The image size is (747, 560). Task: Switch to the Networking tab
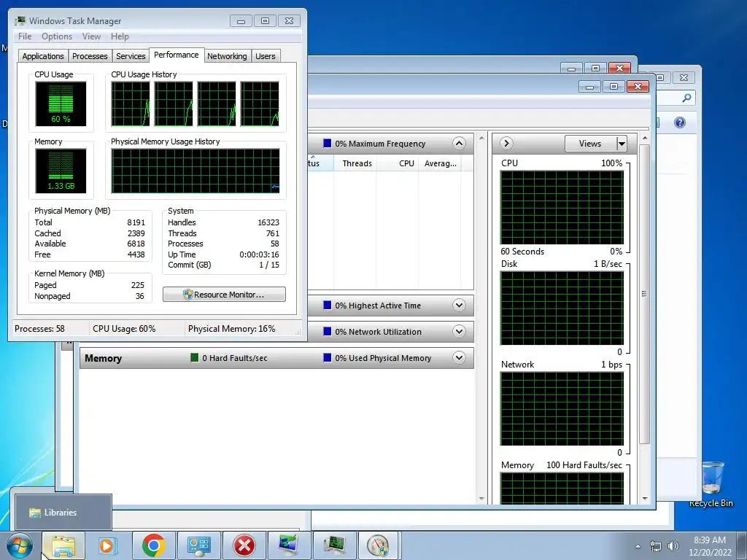tap(227, 56)
